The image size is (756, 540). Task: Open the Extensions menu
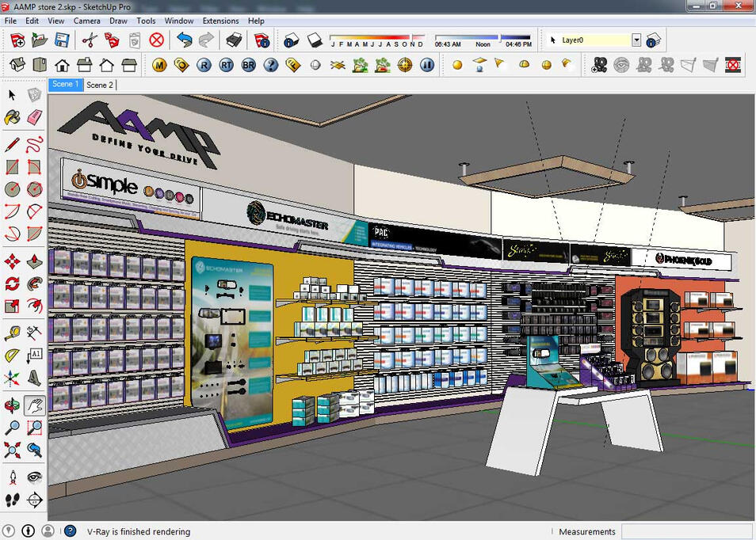tap(220, 21)
